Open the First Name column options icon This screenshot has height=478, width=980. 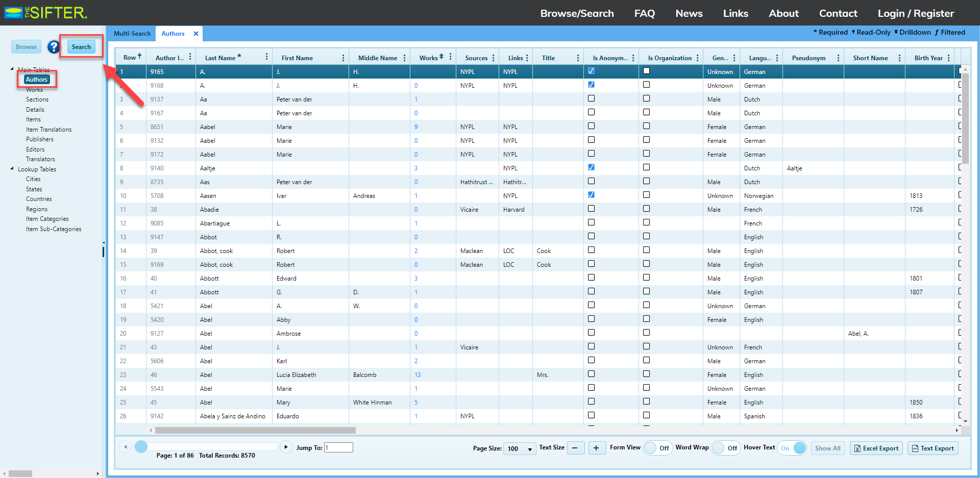coord(343,58)
